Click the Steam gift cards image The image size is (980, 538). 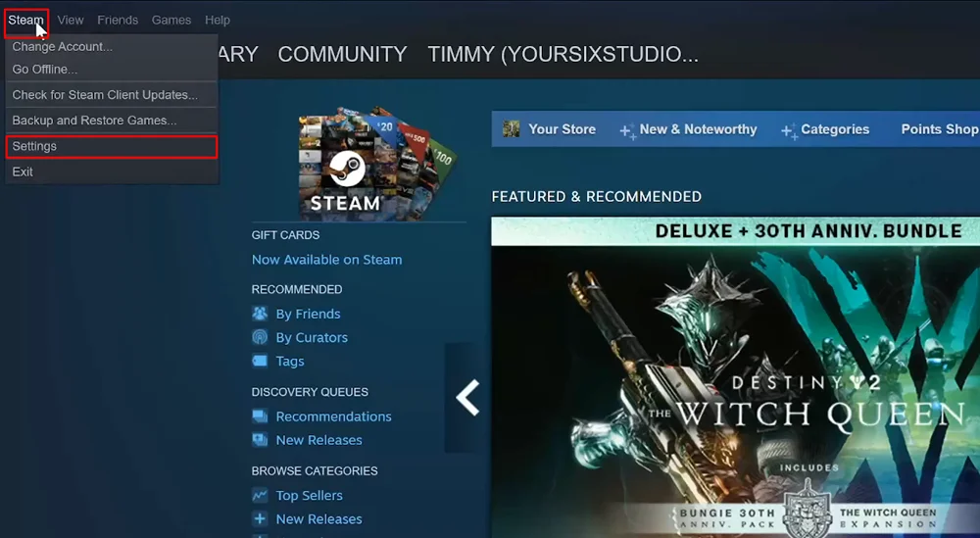point(377,164)
